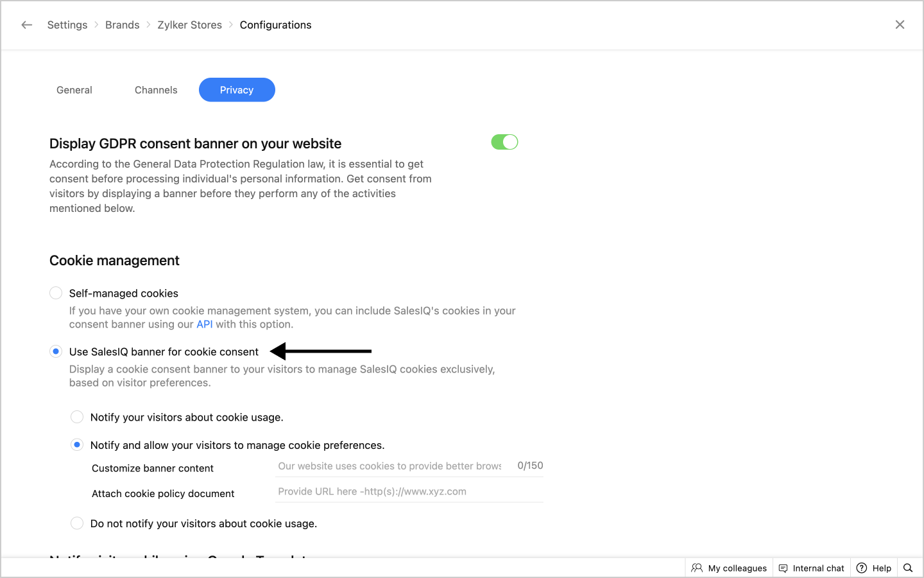Screen dimensions: 924x578
Task: Open the Internal chat panel
Action: (811, 568)
